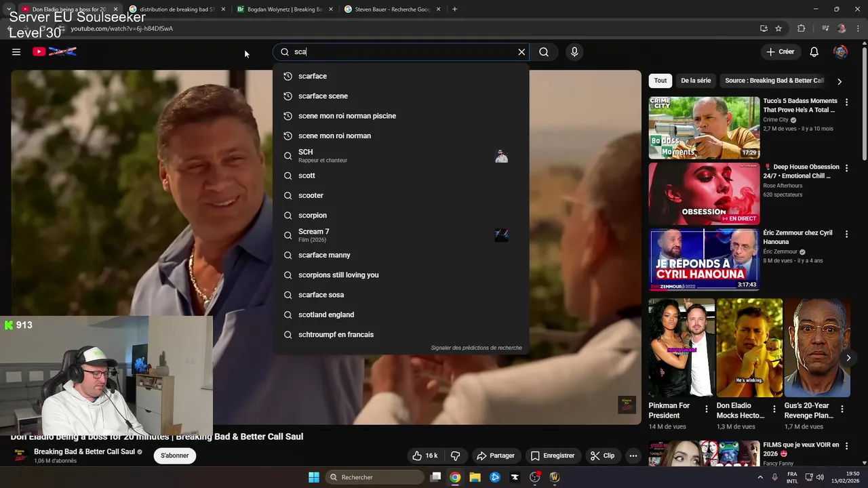The width and height of the screenshot is (868, 488).
Task: Start voice search with the microphone
Action: [574, 52]
